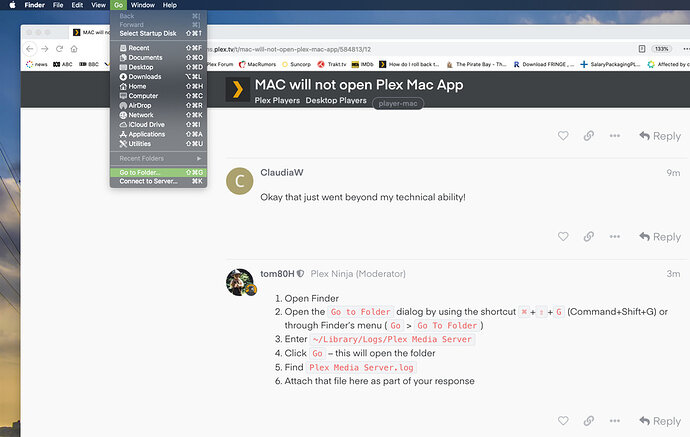Screen dimensions: 690x437
Task: Open ClaudiaW's username link
Action: click(282, 173)
